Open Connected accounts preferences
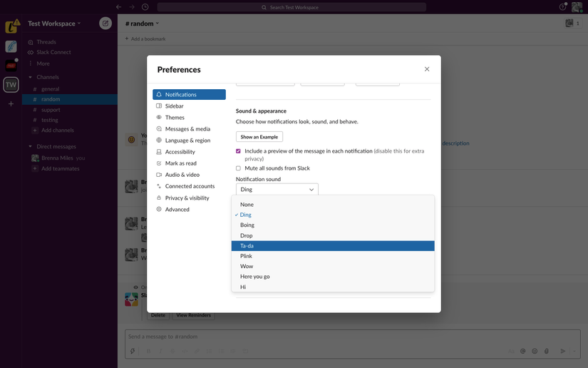The width and height of the screenshot is (588, 368). coord(189,186)
